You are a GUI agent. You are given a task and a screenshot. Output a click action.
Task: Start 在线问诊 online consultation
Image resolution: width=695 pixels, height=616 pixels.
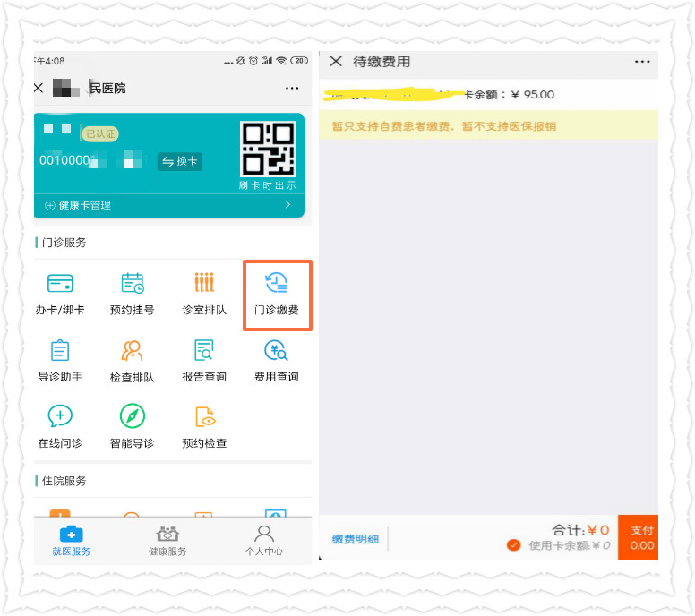click(60, 426)
